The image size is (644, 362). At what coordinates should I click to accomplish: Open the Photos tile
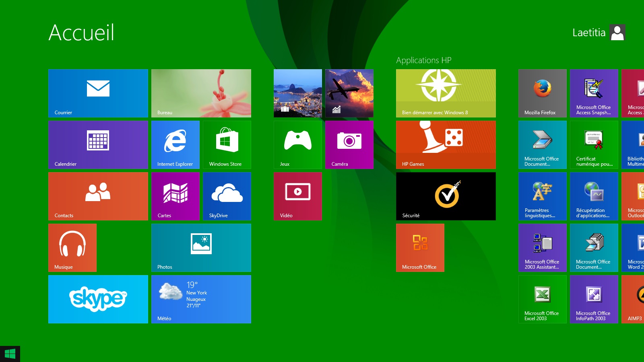coord(201,248)
